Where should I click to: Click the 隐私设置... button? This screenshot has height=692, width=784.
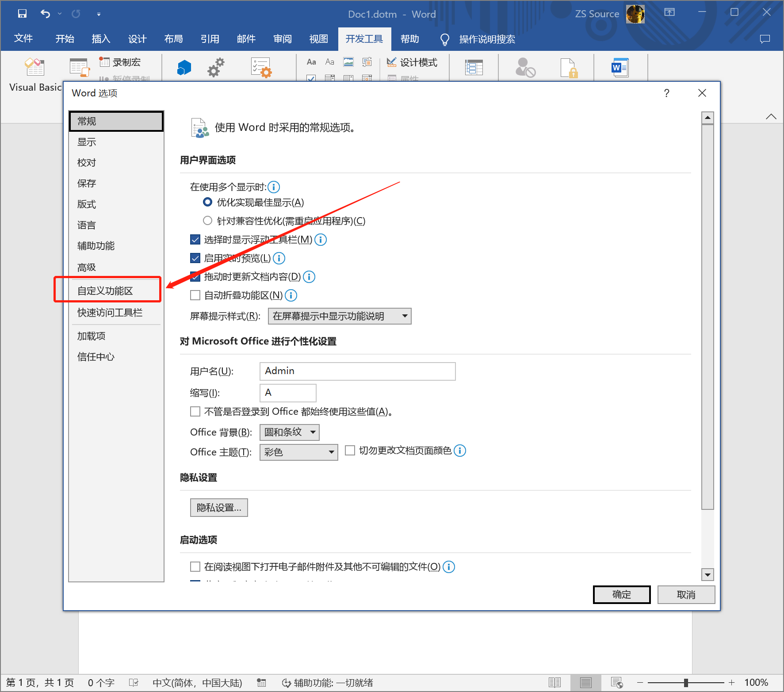tap(219, 508)
